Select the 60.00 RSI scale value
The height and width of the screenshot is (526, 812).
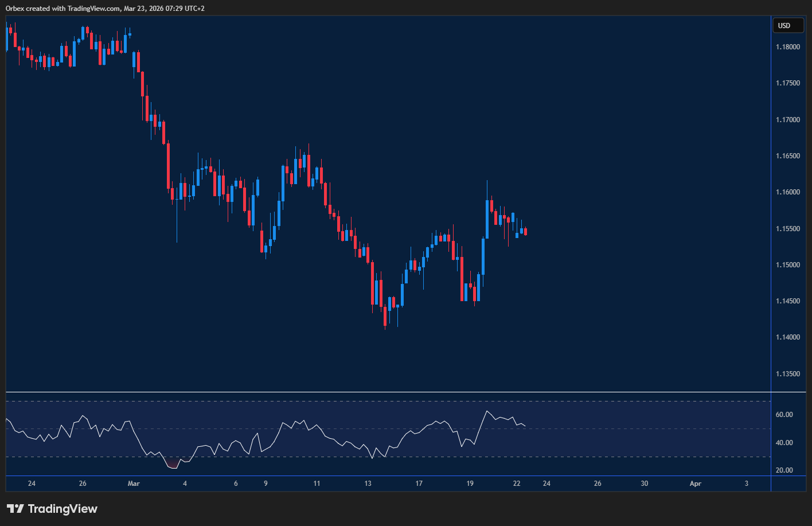tap(784, 415)
